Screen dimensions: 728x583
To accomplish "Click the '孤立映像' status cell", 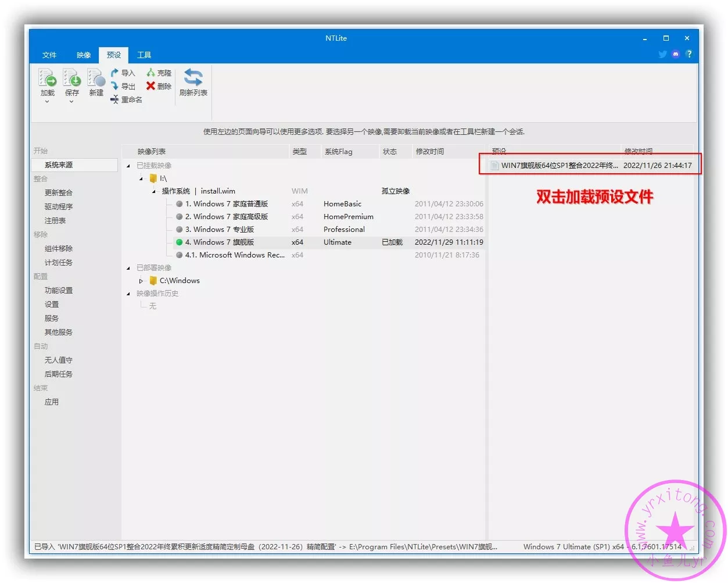I will coord(396,191).
